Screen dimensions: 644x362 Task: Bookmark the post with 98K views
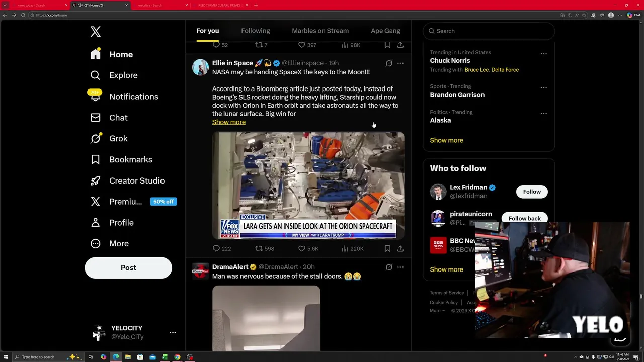click(x=387, y=45)
